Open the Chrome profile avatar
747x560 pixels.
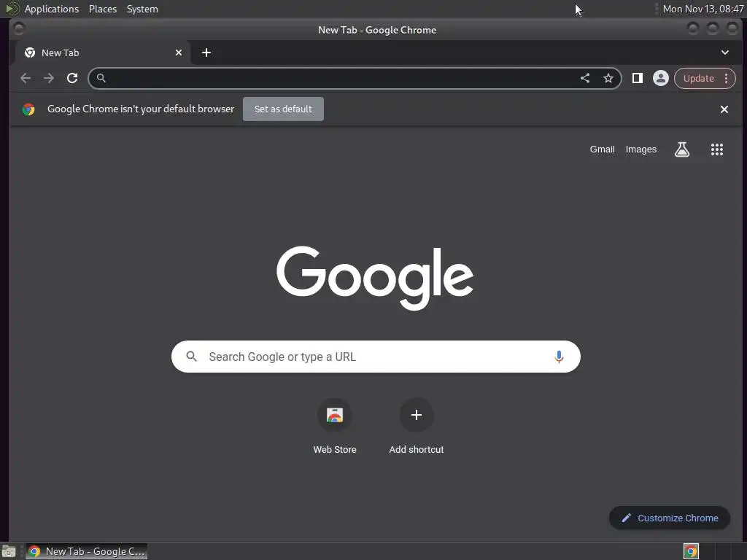[x=661, y=78]
